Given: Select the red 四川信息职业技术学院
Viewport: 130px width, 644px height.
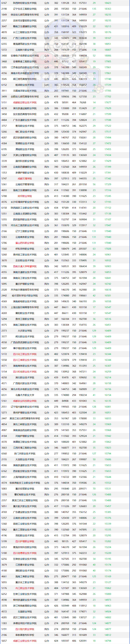Looking at the screenshot, I should point(25,553).
